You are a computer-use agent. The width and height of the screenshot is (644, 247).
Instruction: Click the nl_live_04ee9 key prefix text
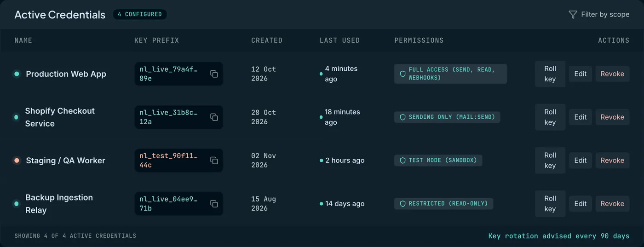point(169,204)
